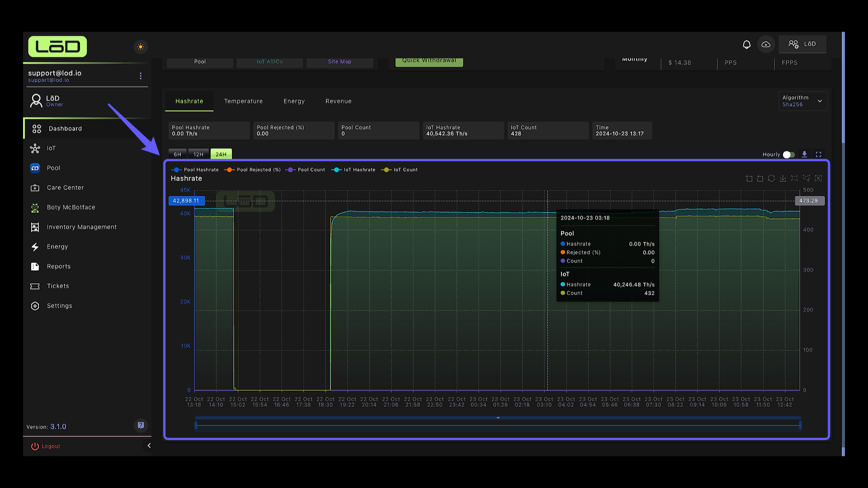The height and width of the screenshot is (488, 868).
Task: Select the 12H time range
Action: 198,154
